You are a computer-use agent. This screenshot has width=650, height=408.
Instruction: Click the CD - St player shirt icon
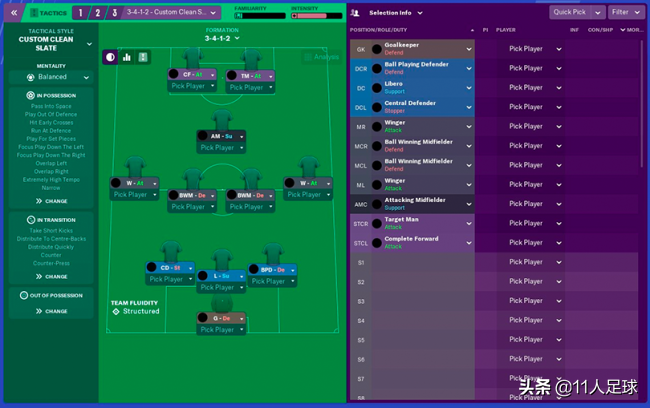pyautogui.click(x=171, y=252)
